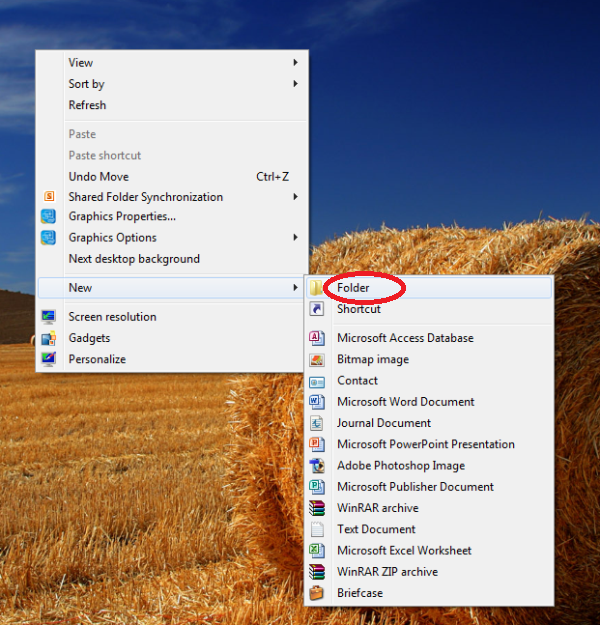Viewport: 600px width, 625px height.
Task: Click the Graphics Properties icon
Action: (x=49, y=216)
